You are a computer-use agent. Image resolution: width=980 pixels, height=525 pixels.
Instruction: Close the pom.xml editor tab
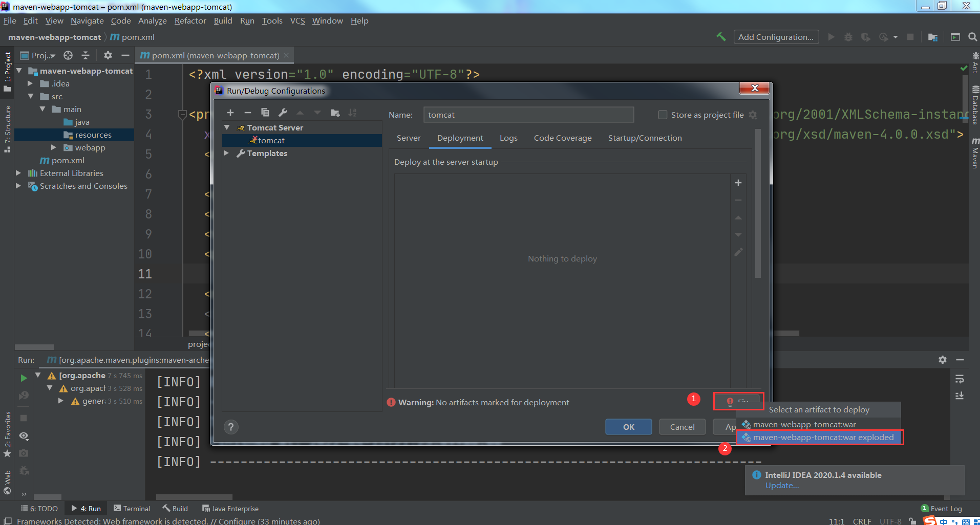click(x=286, y=55)
